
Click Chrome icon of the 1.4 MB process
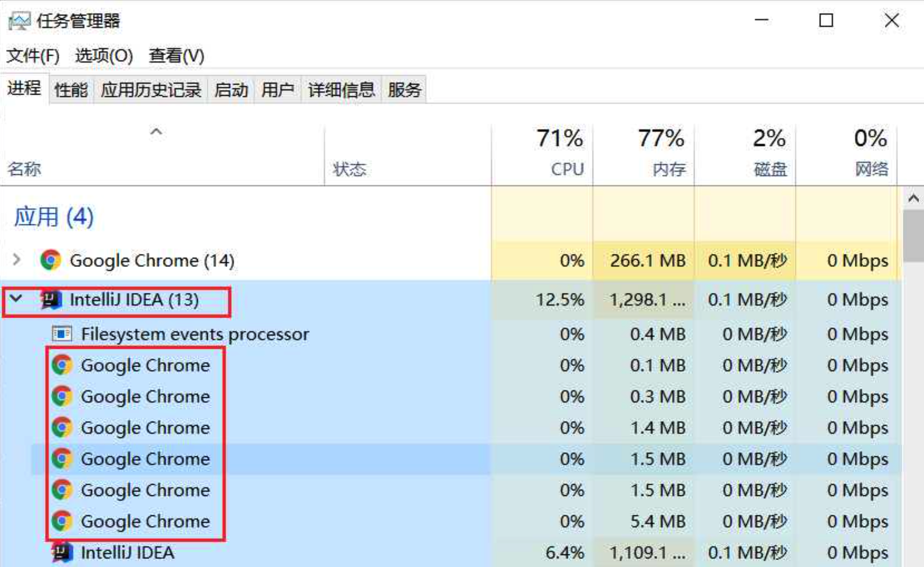(62, 427)
